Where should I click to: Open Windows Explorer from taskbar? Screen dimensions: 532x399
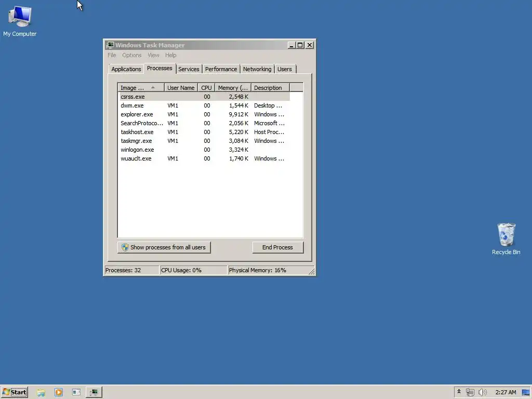coord(41,393)
